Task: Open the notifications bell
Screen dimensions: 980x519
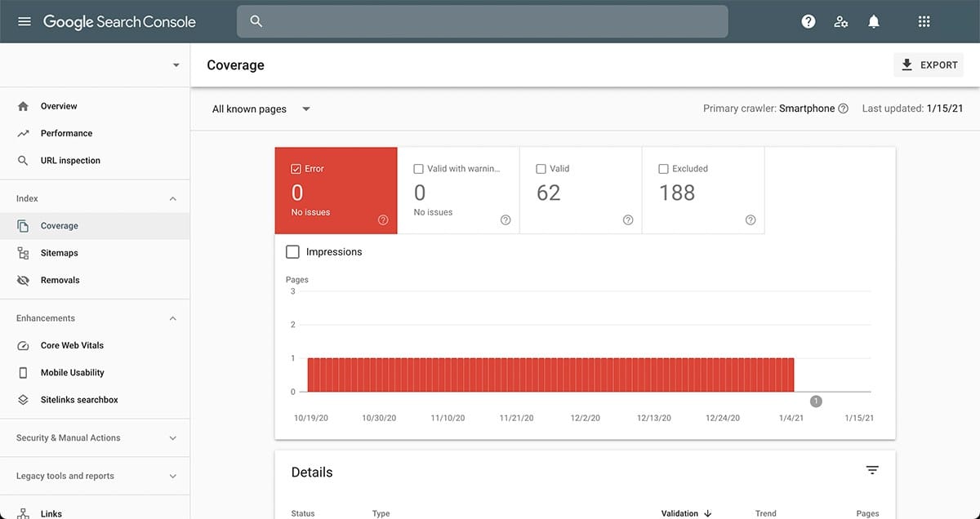Action: point(874,22)
